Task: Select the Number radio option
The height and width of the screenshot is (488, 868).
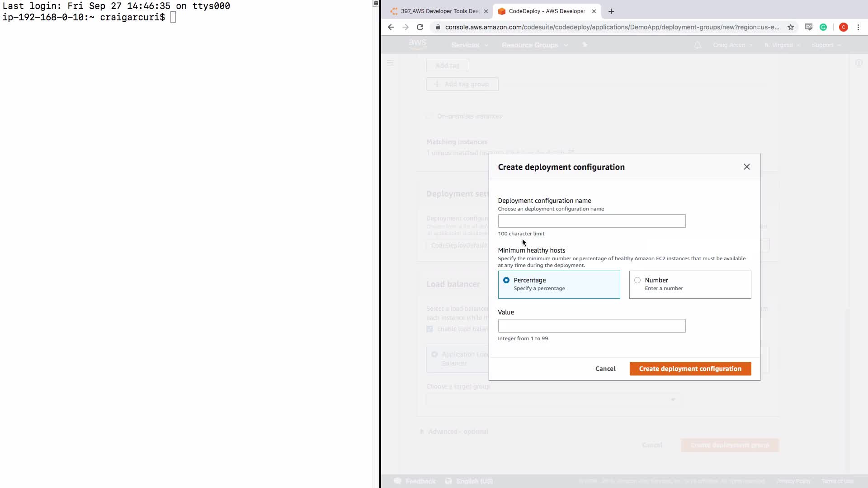Action: (637, 280)
